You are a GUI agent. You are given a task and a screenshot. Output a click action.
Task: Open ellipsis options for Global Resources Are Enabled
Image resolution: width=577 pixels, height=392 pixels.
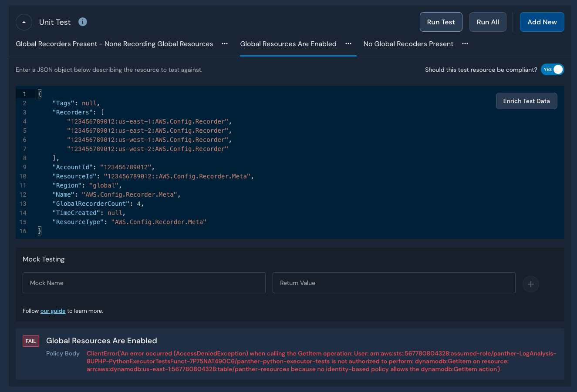(348, 44)
